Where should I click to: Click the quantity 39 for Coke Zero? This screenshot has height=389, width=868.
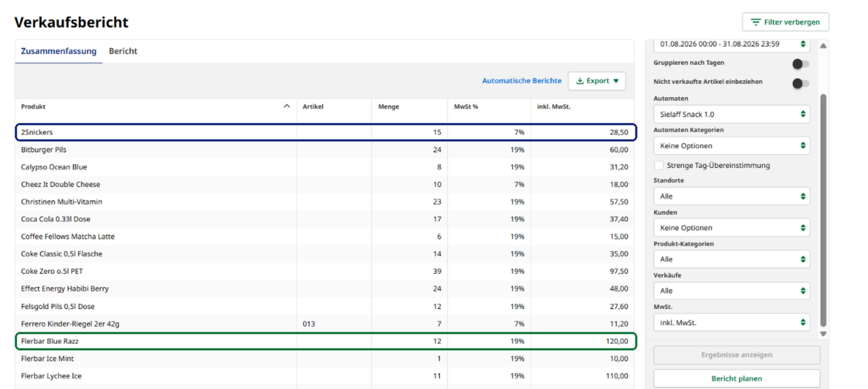[437, 272]
